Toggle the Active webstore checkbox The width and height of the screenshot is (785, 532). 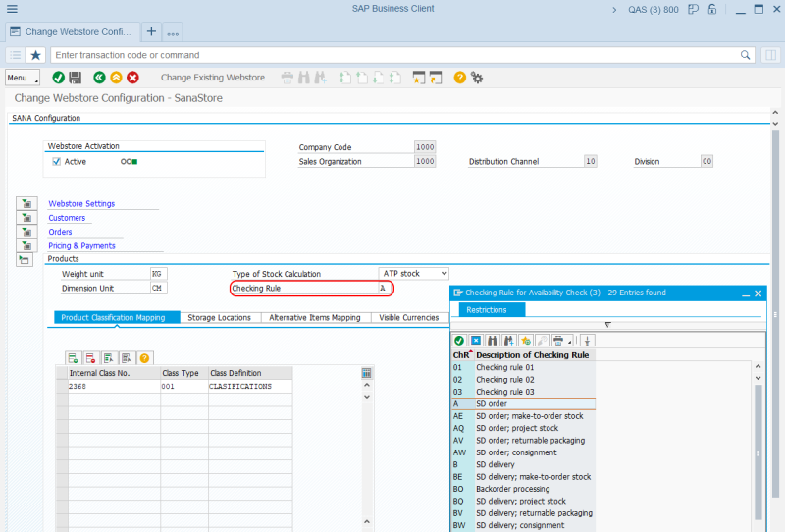[x=57, y=162]
